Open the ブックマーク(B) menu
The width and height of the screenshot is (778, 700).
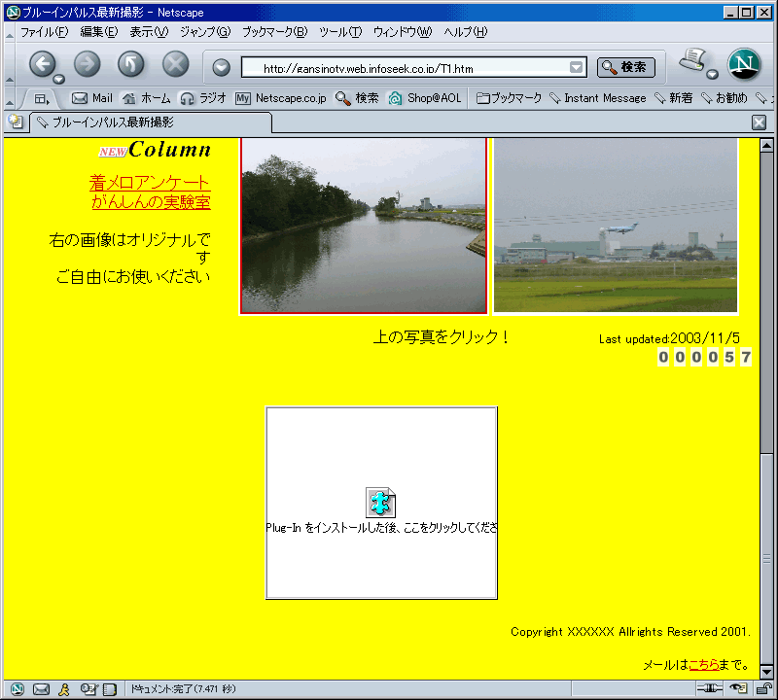coord(275,32)
